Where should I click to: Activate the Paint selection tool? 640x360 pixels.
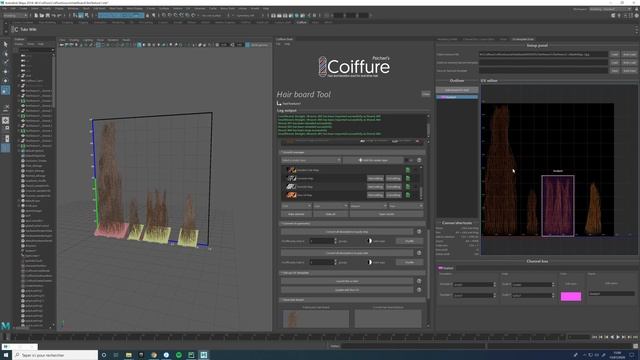pos(5,62)
